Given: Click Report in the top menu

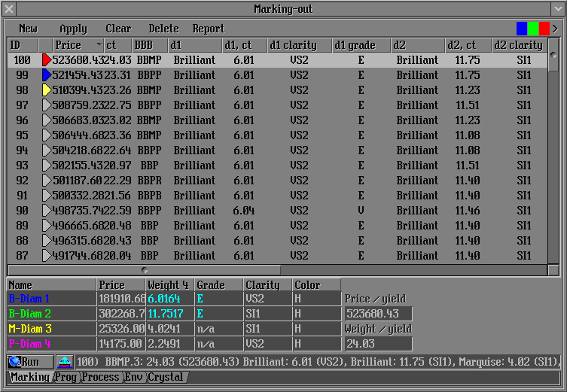Looking at the screenshot, I should pos(208,29).
